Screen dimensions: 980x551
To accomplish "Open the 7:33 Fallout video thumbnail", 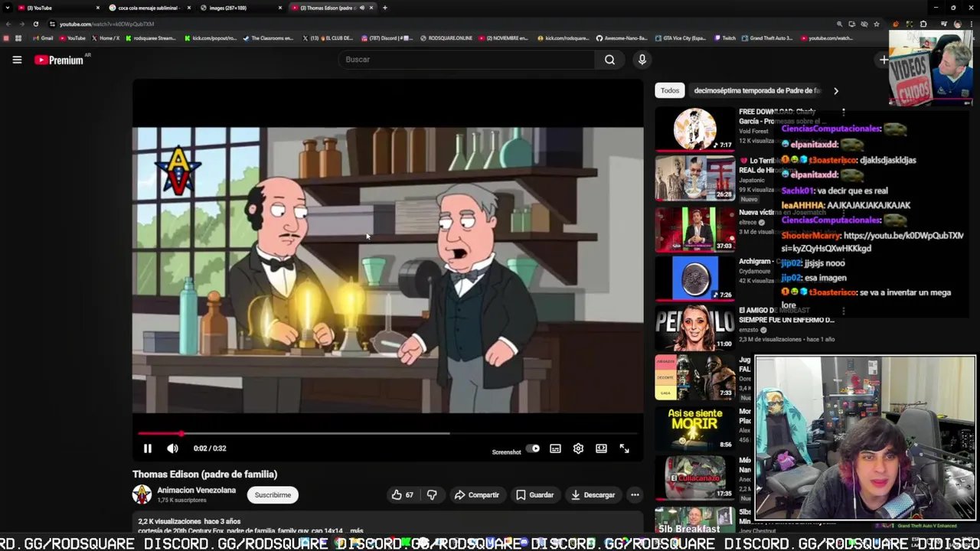I will point(695,377).
